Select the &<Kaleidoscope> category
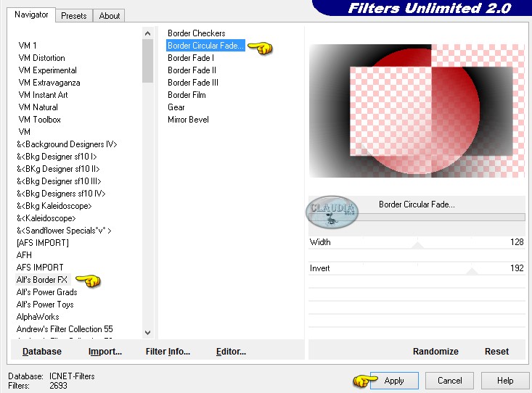 (46, 218)
